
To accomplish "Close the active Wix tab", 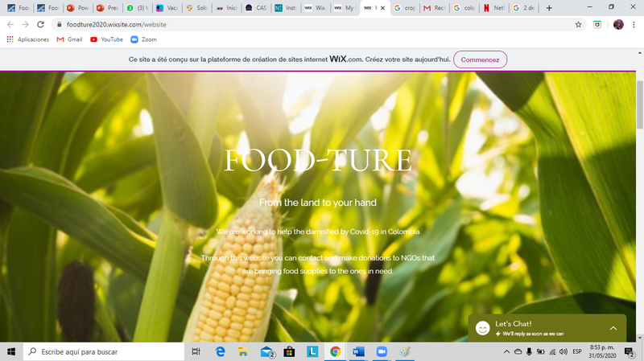I will pyautogui.click(x=382, y=8).
